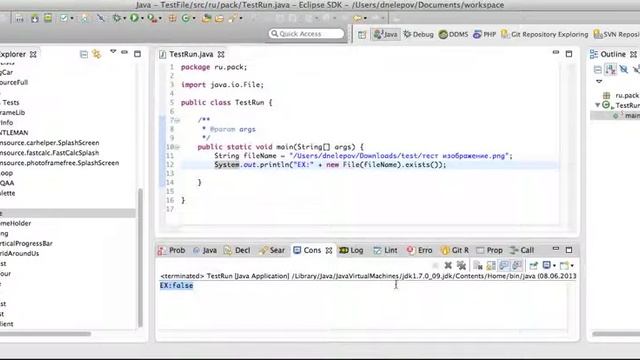Click the Android SDK Manager download icon
The image size is (640, 360).
(35, 18)
